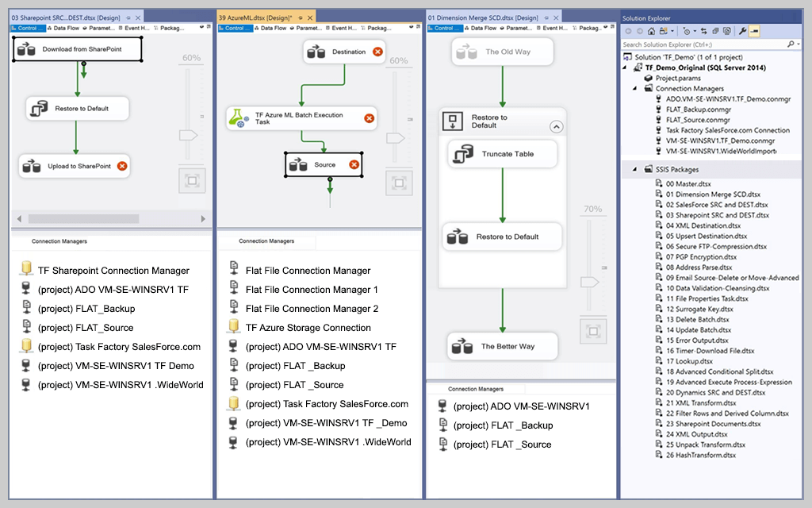Click the error icon on the Source task
This screenshot has width=812, height=508.
point(354,164)
